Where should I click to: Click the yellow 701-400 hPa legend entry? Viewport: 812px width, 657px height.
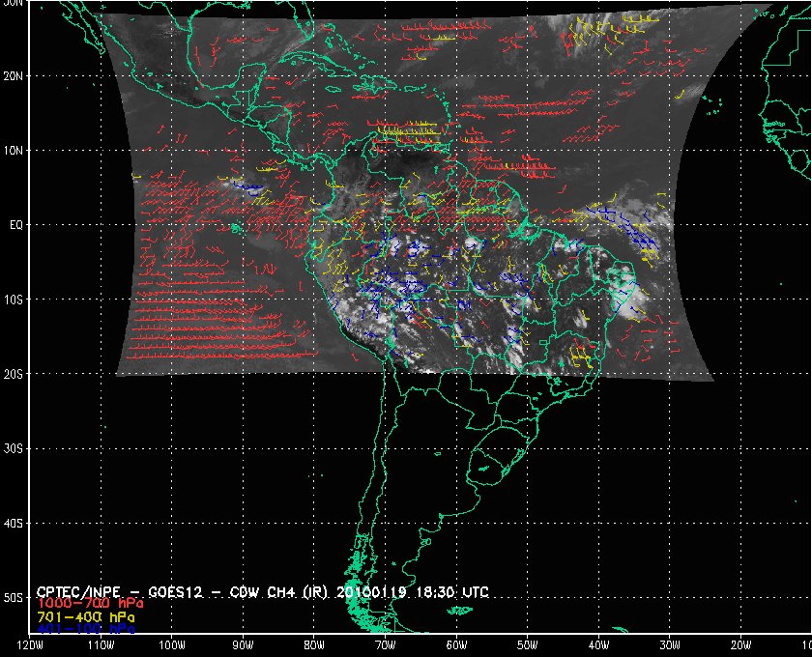coord(86,617)
